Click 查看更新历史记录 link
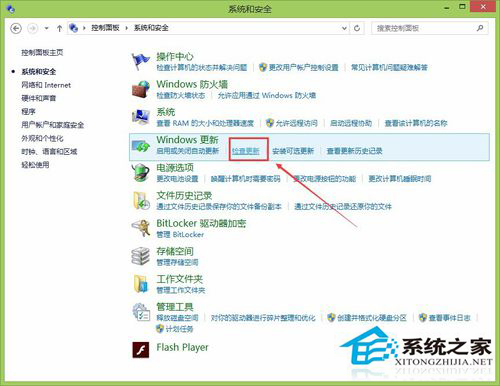 click(x=354, y=151)
